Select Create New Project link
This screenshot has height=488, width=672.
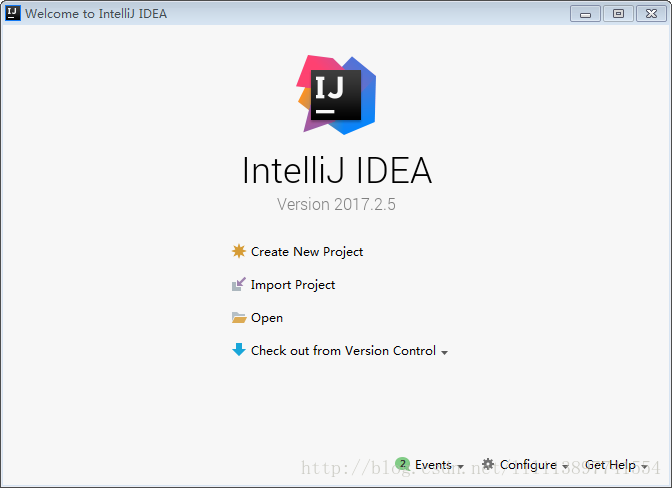(x=307, y=251)
